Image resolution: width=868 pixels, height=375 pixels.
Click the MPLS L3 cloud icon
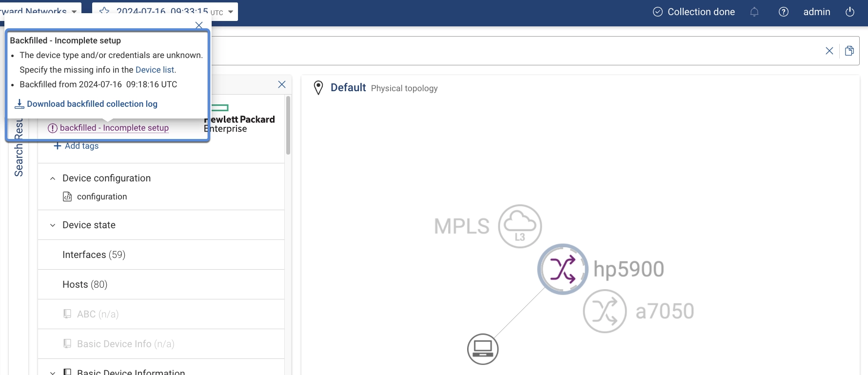coord(520,226)
